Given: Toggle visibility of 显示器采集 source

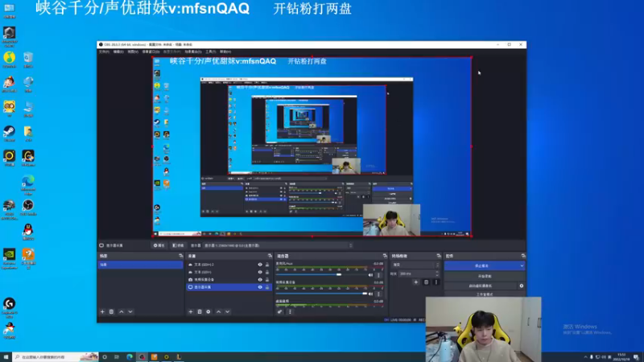Looking at the screenshot, I should point(260,287).
